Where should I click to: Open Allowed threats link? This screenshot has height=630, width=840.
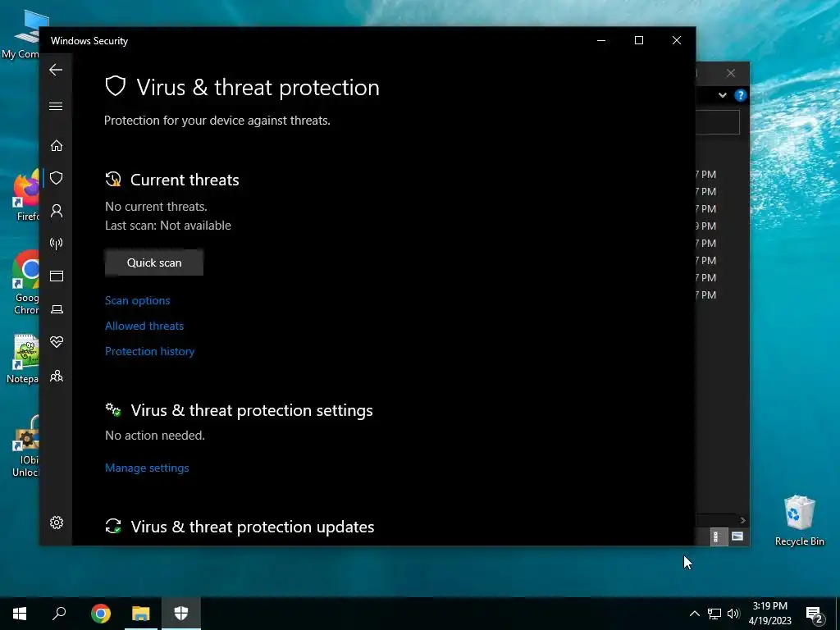[144, 326]
